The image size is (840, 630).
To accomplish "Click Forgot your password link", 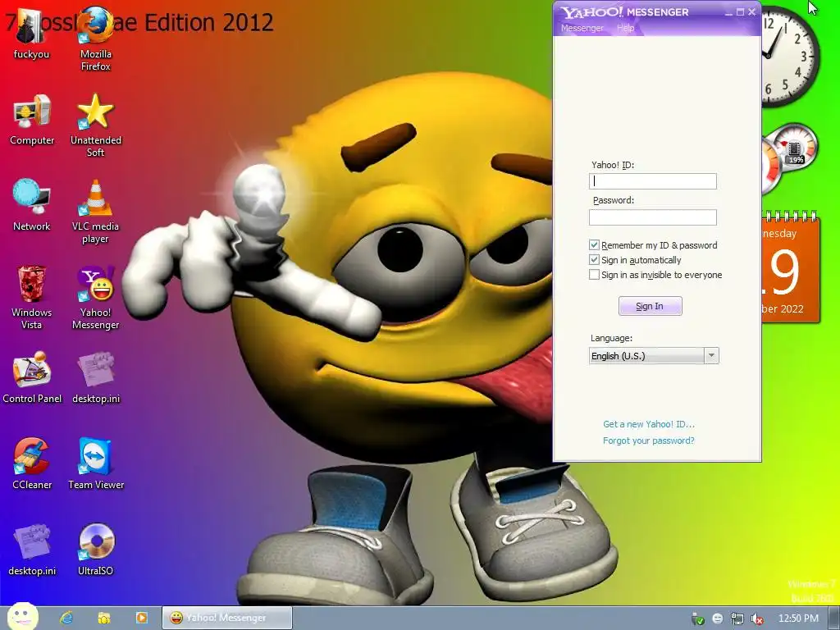I will [x=649, y=441].
